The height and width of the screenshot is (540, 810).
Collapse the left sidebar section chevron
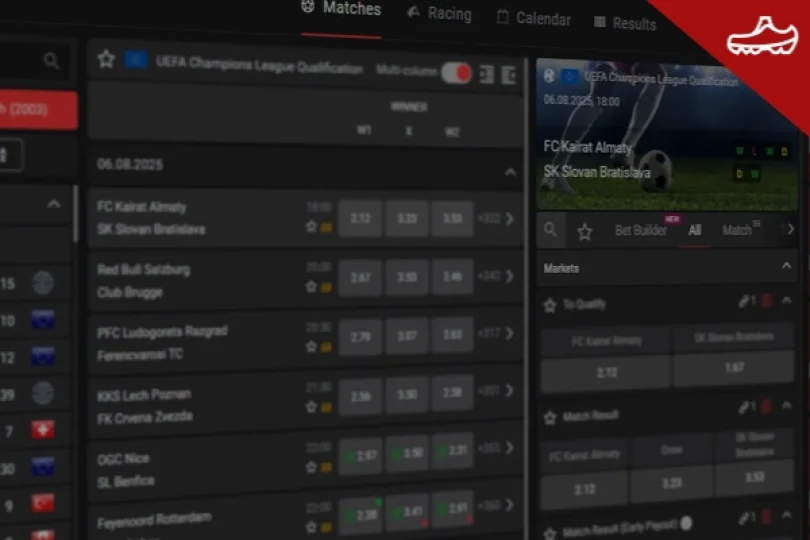[54, 204]
